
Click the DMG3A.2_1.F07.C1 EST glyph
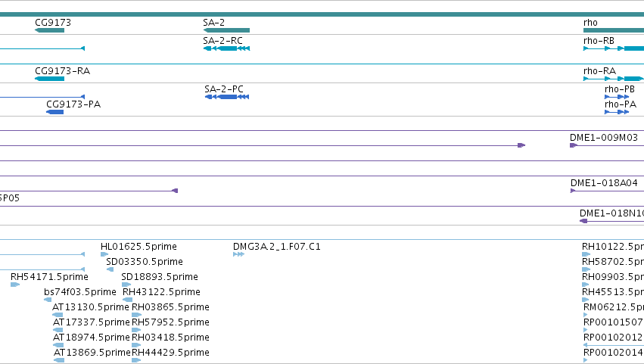[x=238, y=254]
